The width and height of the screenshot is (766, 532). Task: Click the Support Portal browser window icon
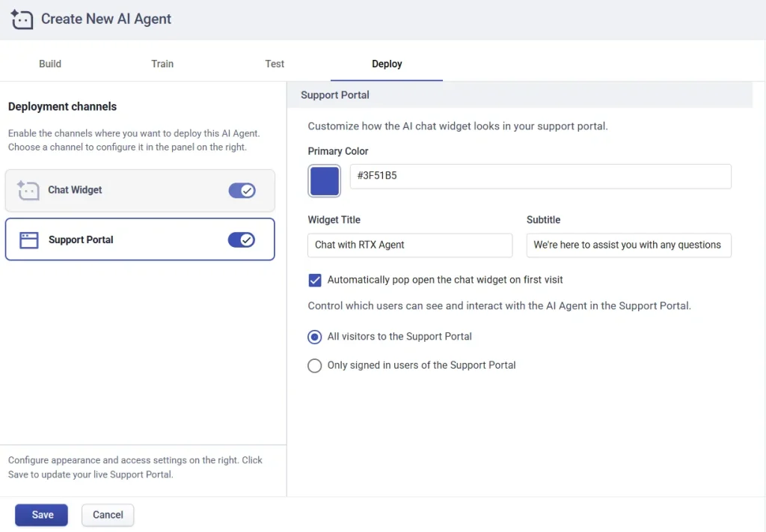pos(27,239)
